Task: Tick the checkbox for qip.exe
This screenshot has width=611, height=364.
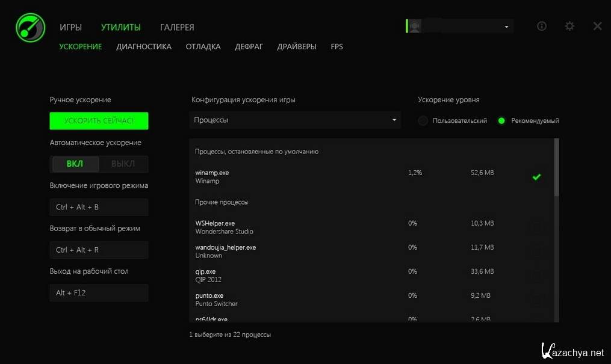Action: coord(536,276)
